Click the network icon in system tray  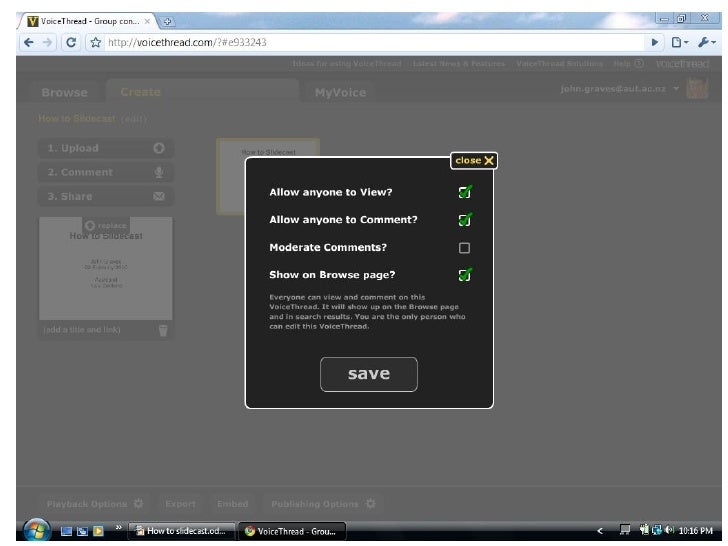point(657,530)
